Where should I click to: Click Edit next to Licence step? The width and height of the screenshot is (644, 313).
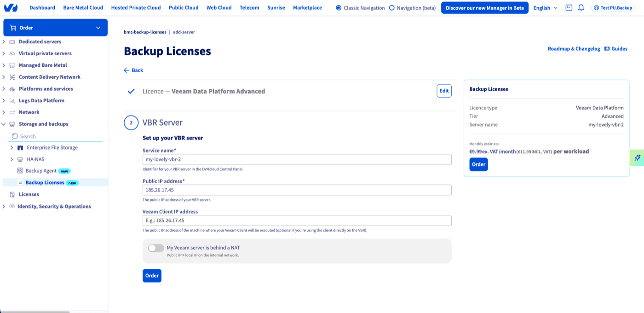pos(444,91)
